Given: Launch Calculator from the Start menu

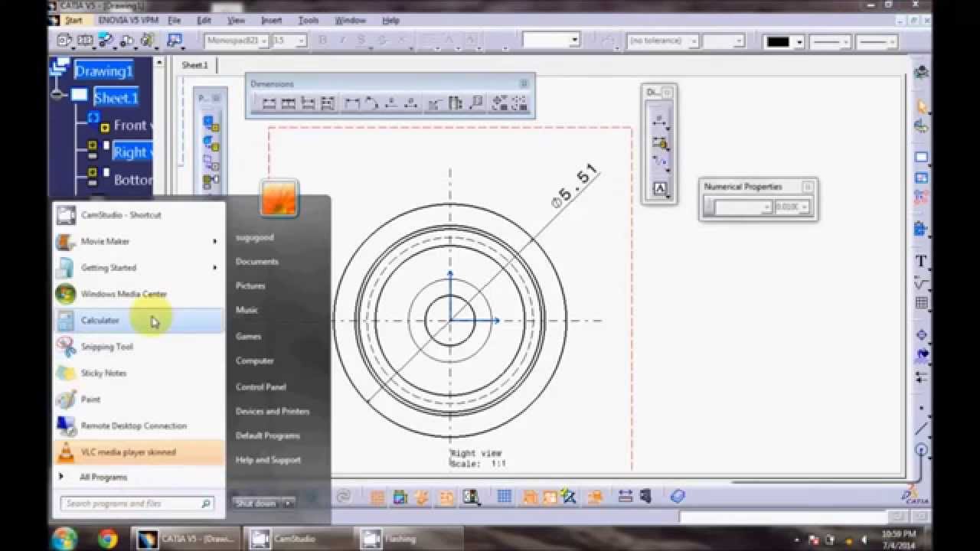Looking at the screenshot, I should point(139,321).
